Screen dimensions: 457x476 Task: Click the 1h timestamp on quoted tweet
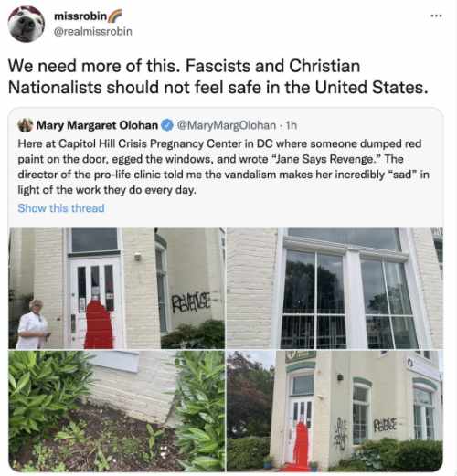291,125
